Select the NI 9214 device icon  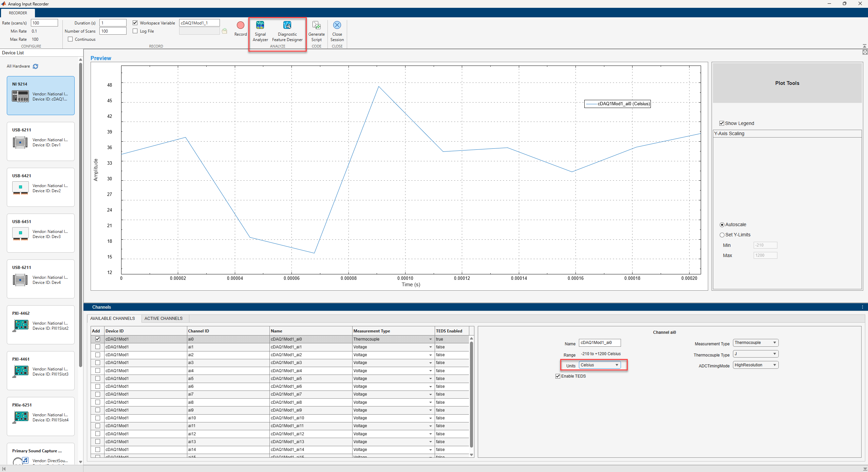[20, 96]
